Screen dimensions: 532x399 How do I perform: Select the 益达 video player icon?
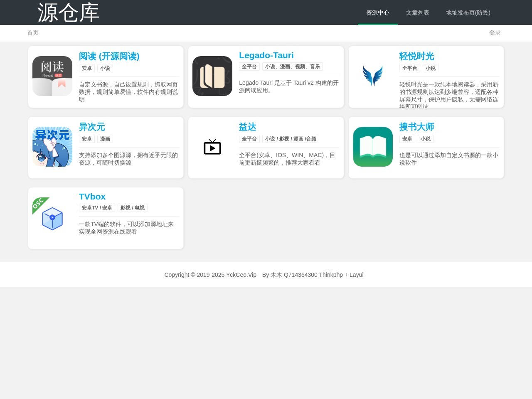(212, 147)
